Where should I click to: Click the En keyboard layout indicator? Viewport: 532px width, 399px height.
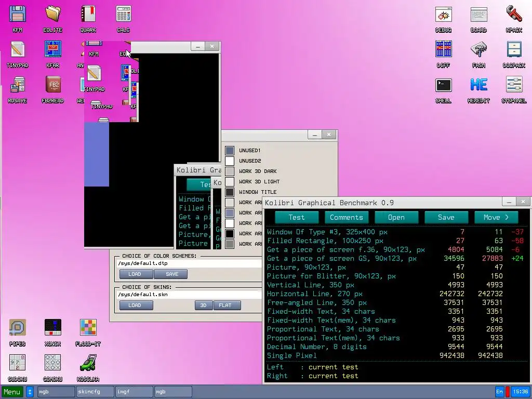pos(499,392)
